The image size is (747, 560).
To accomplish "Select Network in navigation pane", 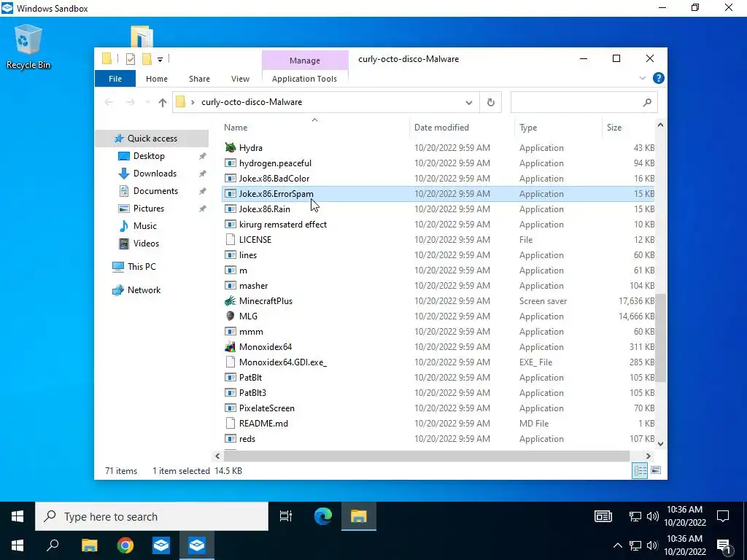I will (x=144, y=290).
